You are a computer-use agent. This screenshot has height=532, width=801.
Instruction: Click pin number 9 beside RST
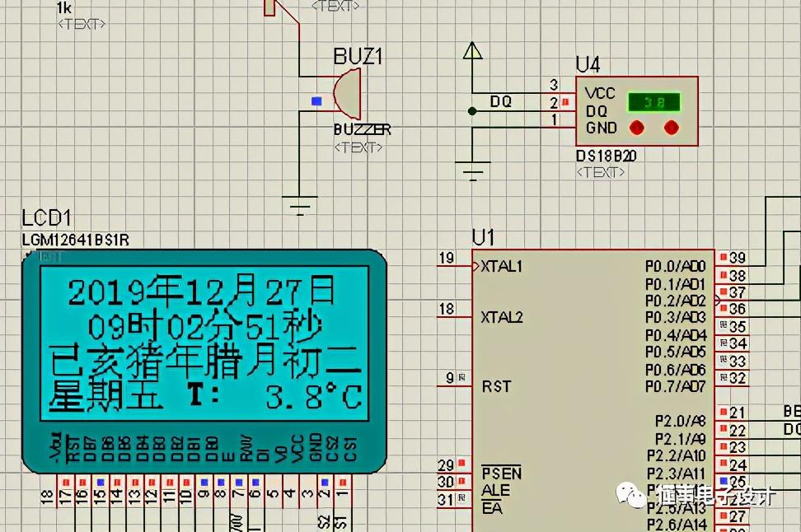[450, 378]
